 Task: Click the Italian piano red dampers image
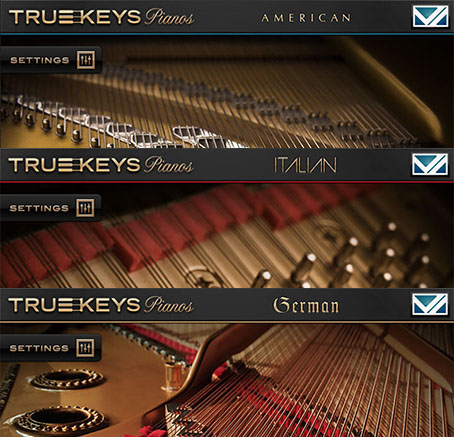(227, 236)
